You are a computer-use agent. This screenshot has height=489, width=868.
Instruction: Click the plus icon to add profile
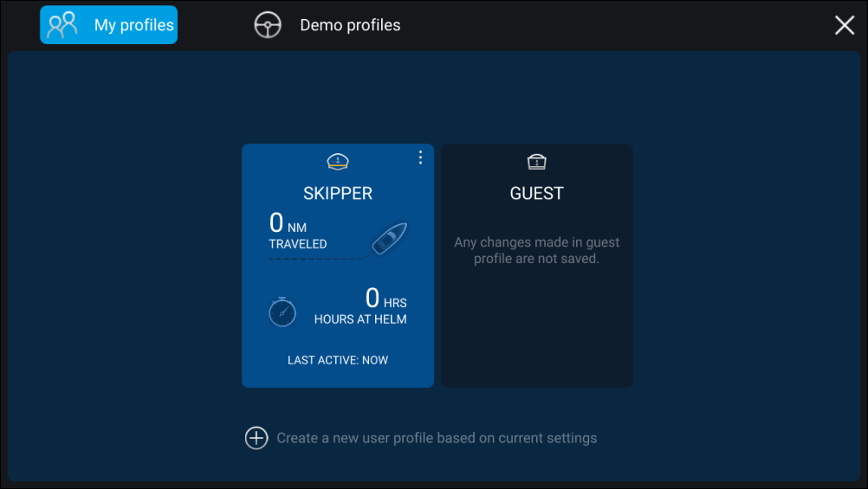point(256,438)
